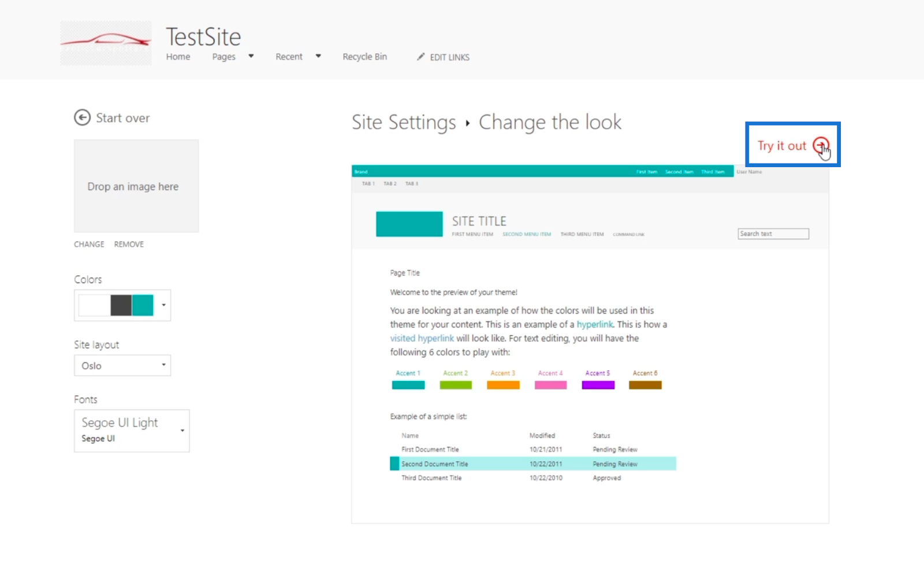Expand the Pages menu arrow
This screenshot has height=571, width=924.
pos(251,56)
